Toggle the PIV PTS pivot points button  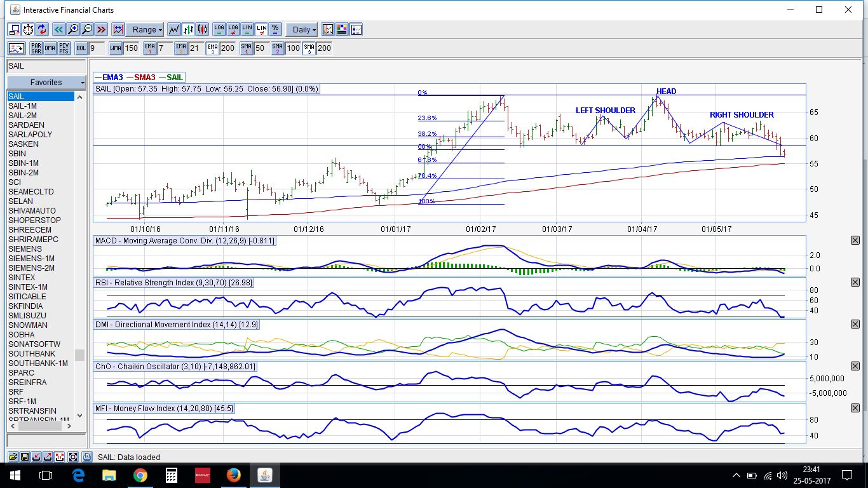coord(64,48)
